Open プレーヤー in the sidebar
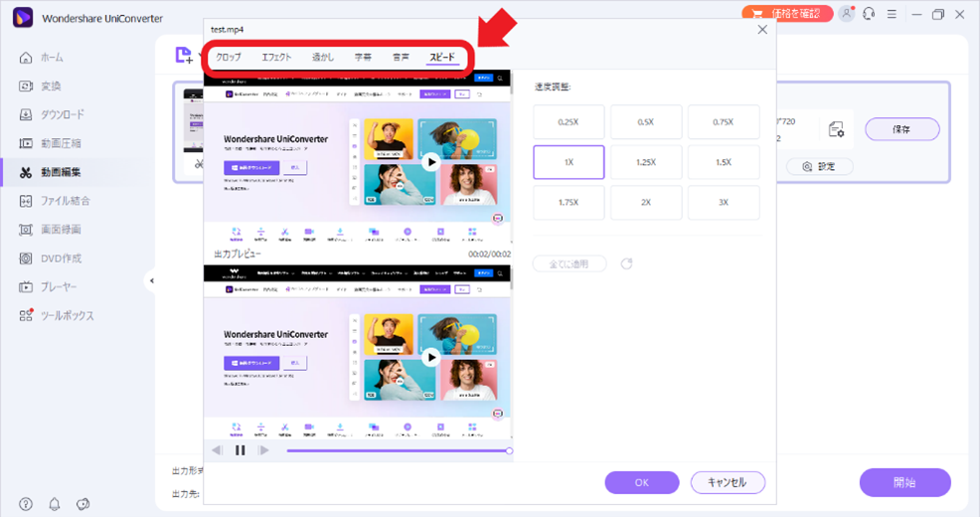 [x=48, y=287]
